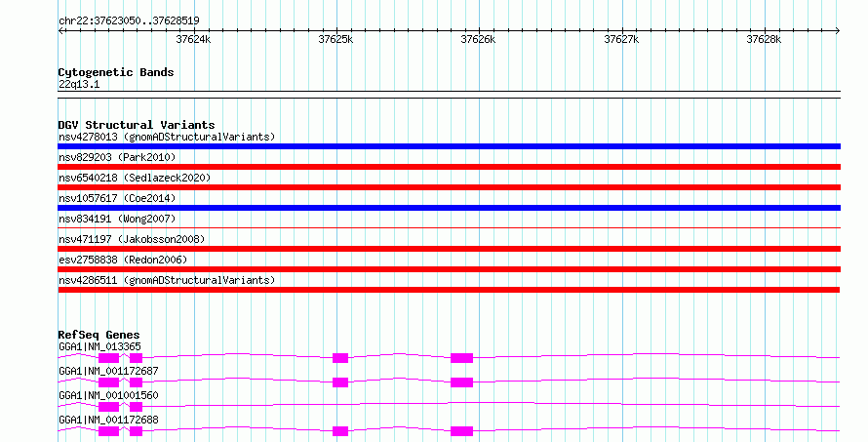Viewport: 868px width, 442px height.
Task: Click the 37625k ruler label
Action: (x=335, y=39)
